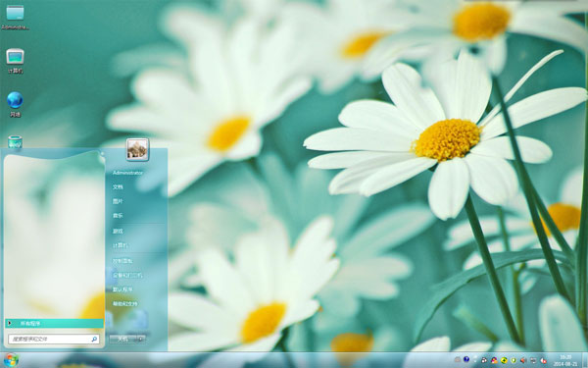Click the 关机 shutdown button
The height and width of the screenshot is (368, 588).
tap(123, 340)
